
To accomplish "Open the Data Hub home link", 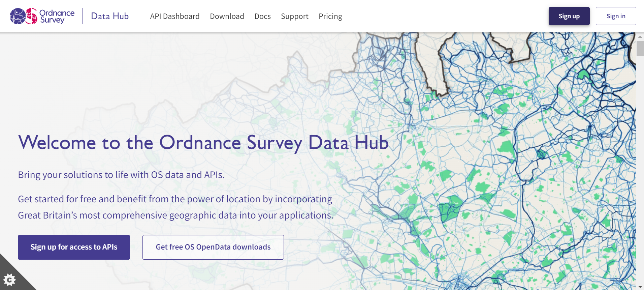I will click(110, 16).
